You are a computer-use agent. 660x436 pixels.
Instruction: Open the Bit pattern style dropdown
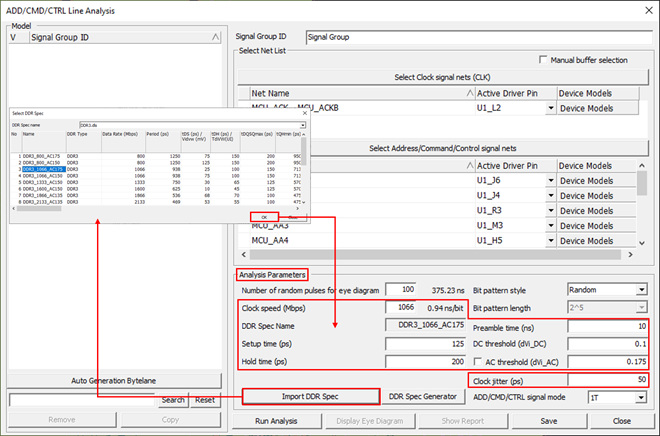pos(640,289)
